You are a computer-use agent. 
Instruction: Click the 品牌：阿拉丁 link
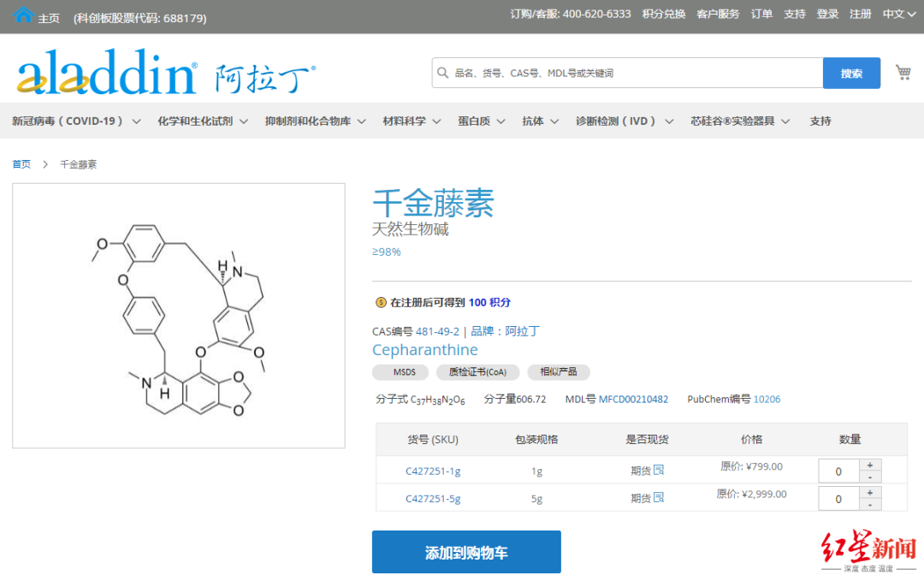click(x=505, y=331)
